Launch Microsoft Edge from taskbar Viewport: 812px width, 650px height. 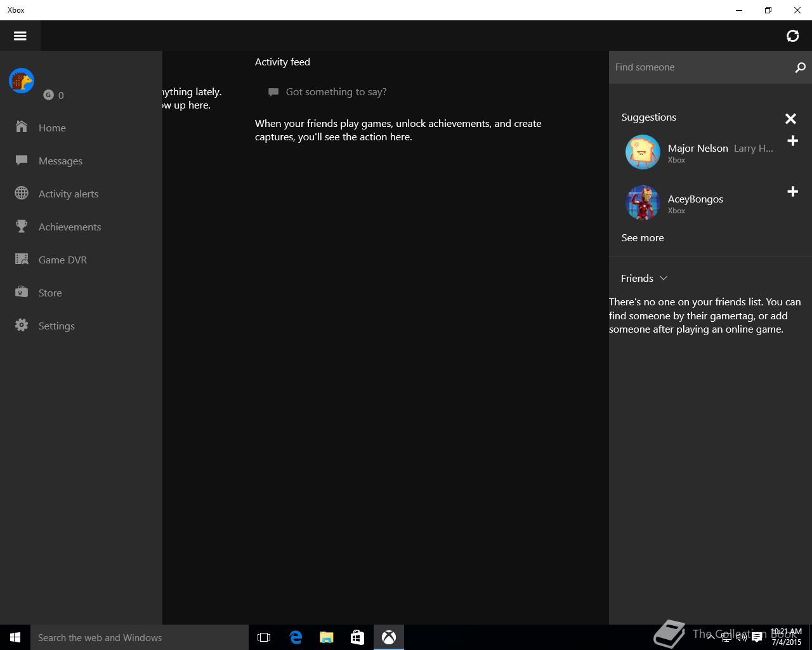(296, 637)
